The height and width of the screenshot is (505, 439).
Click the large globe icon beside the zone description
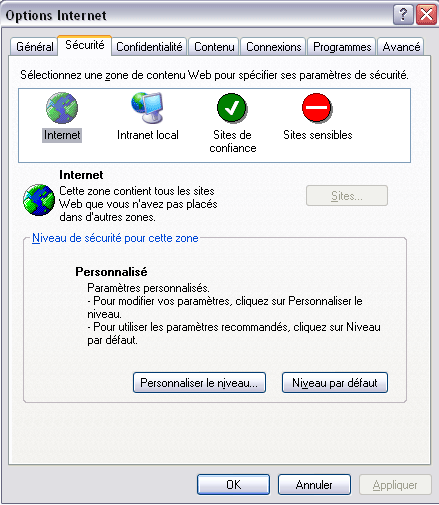pos(39,200)
